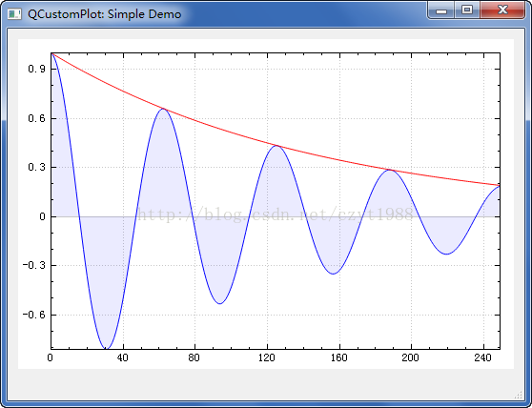Click the blue curve's first peak near 60

tap(163, 109)
